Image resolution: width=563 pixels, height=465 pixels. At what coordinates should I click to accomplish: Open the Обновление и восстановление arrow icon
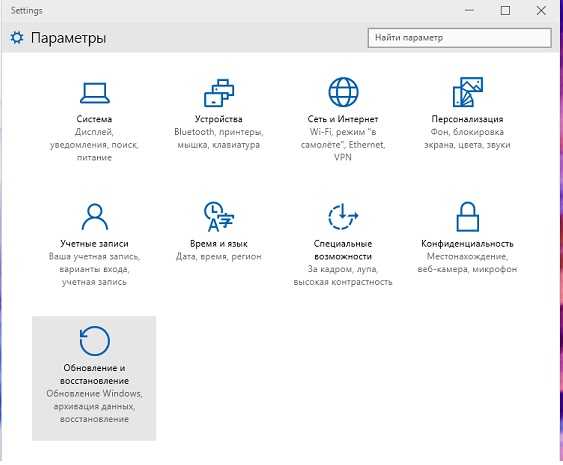tap(94, 340)
